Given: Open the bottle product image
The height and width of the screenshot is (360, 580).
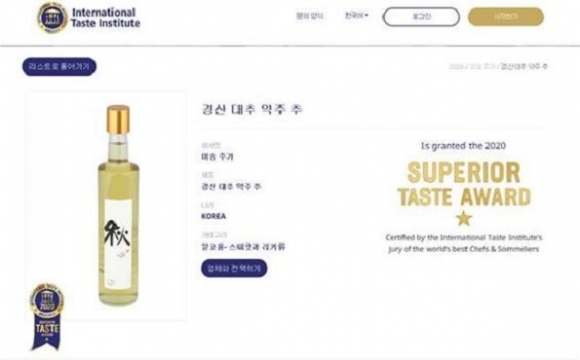Looking at the screenshot, I should (x=118, y=206).
